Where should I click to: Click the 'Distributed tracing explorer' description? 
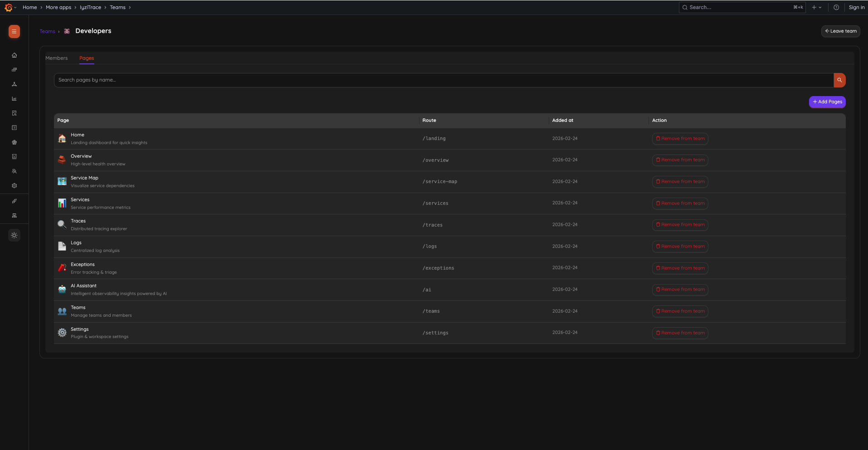pos(99,229)
